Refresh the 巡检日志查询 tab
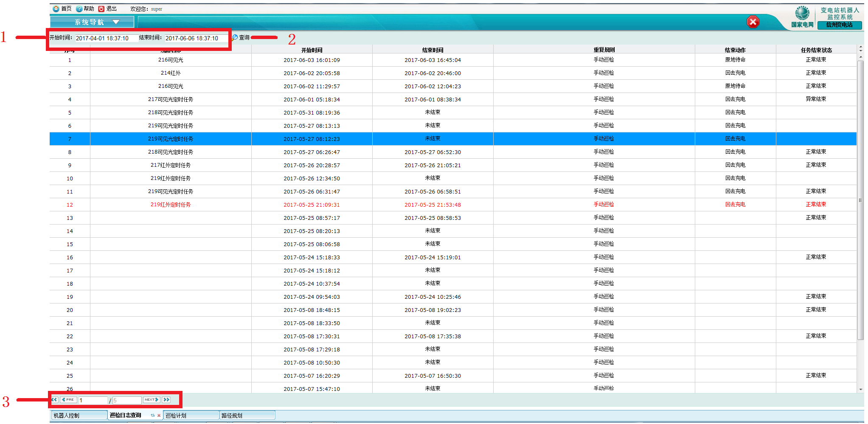The height and width of the screenshot is (424, 868). coord(152,416)
